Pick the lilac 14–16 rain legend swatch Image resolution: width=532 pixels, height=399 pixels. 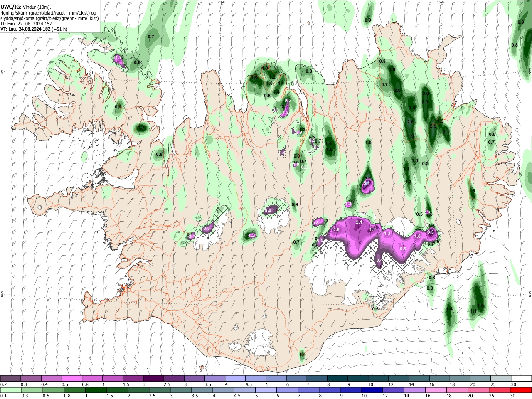click(415, 390)
